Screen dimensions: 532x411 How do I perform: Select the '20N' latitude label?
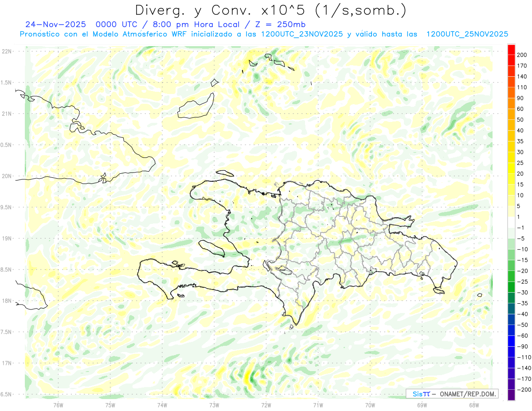pos(7,176)
